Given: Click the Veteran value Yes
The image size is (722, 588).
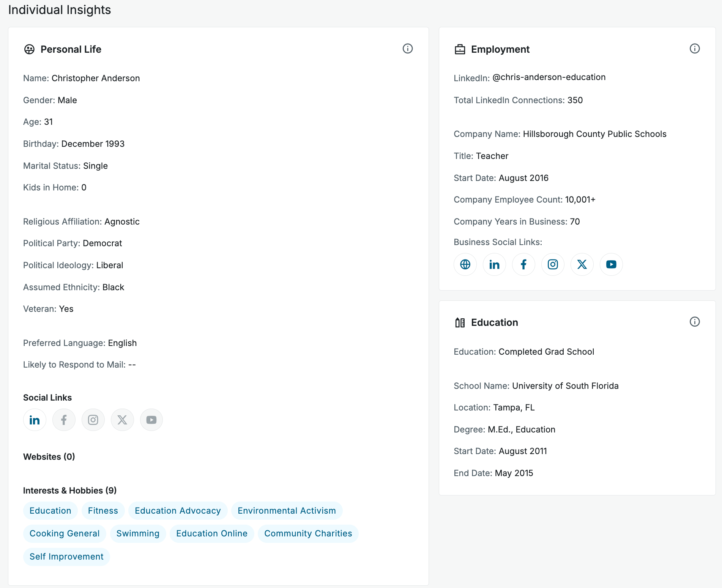Looking at the screenshot, I should pyautogui.click(x=66, y=309).
